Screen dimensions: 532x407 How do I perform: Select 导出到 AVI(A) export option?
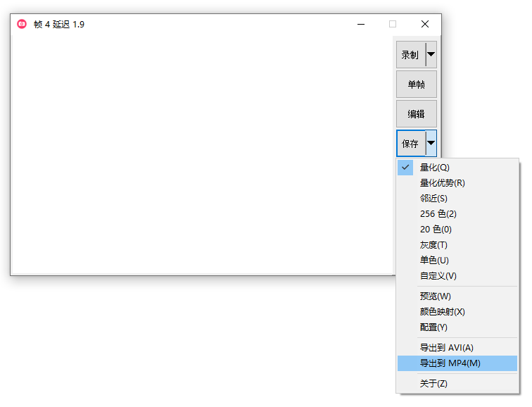(446, 348)
